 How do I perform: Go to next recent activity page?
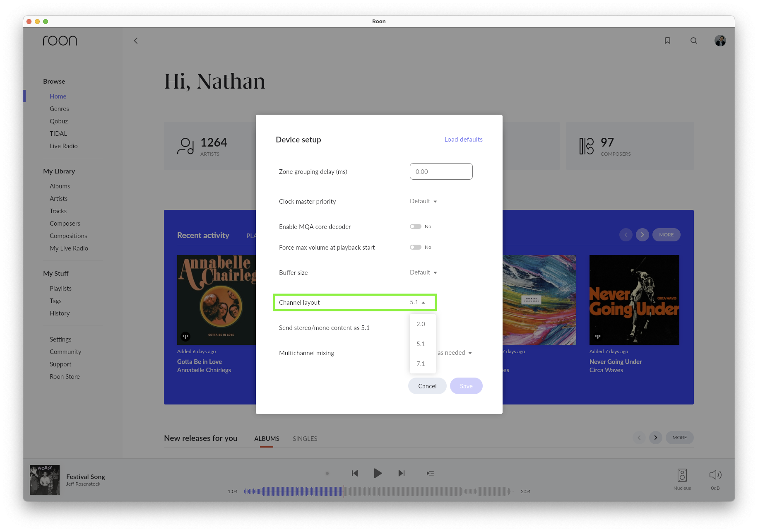[x=642, y=235]
